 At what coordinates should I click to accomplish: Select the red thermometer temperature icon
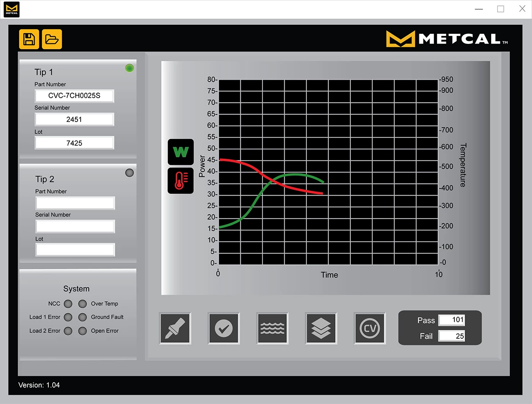point(180,180)
